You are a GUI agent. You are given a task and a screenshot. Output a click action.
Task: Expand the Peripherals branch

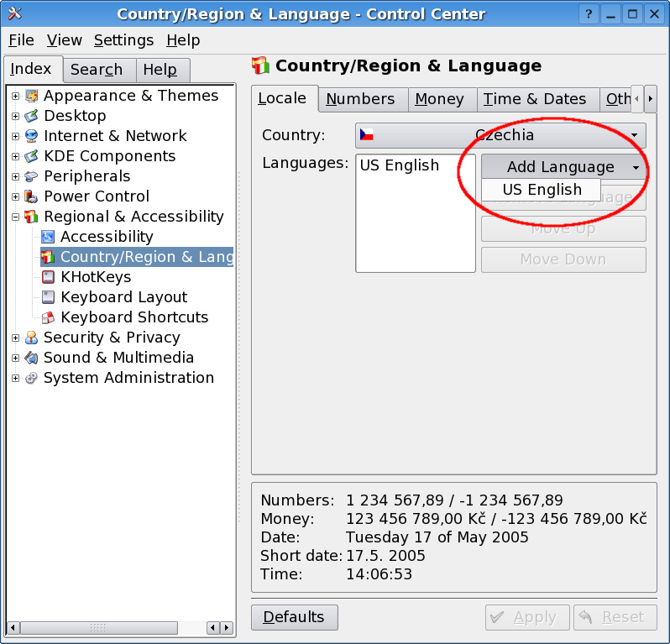[x=15, y=176]
